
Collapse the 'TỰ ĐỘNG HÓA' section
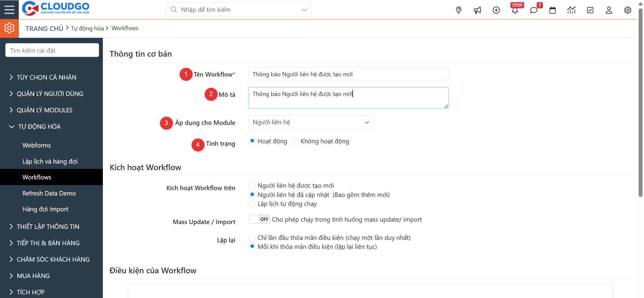[39, 126]
